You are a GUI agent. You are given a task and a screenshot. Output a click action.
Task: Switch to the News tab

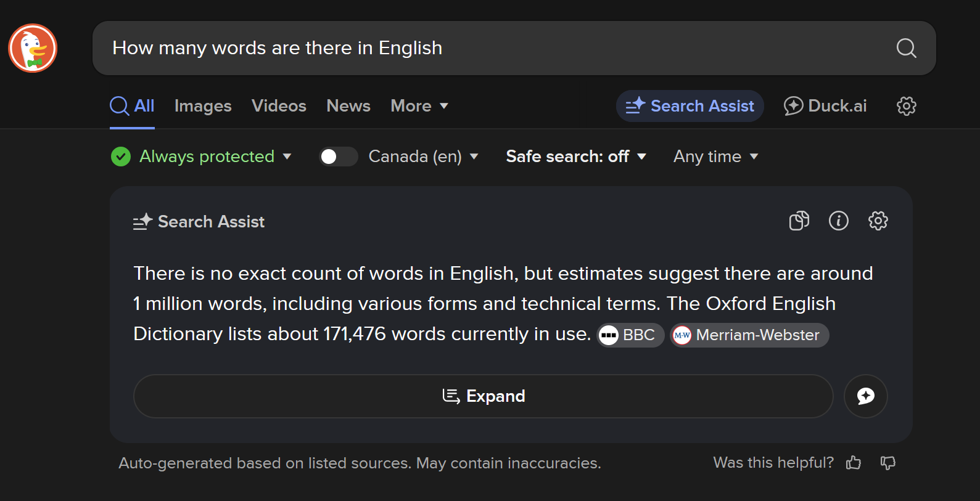tap(348, 106)
